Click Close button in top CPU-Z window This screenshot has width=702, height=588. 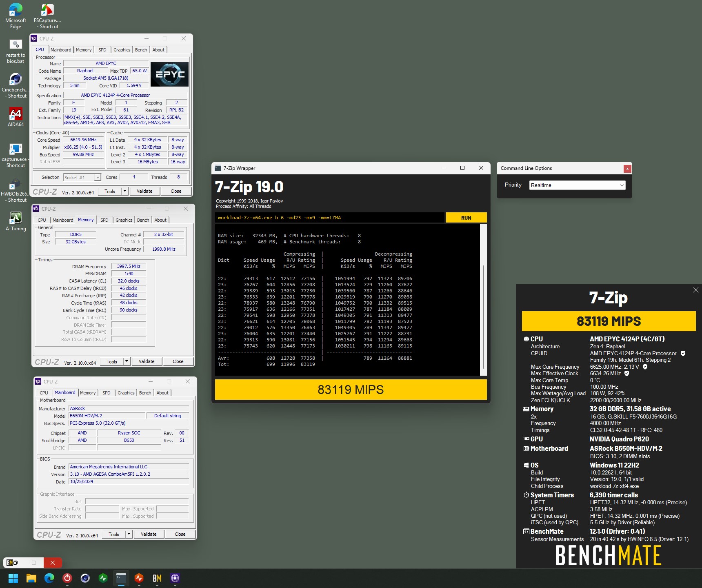point(176,191)
